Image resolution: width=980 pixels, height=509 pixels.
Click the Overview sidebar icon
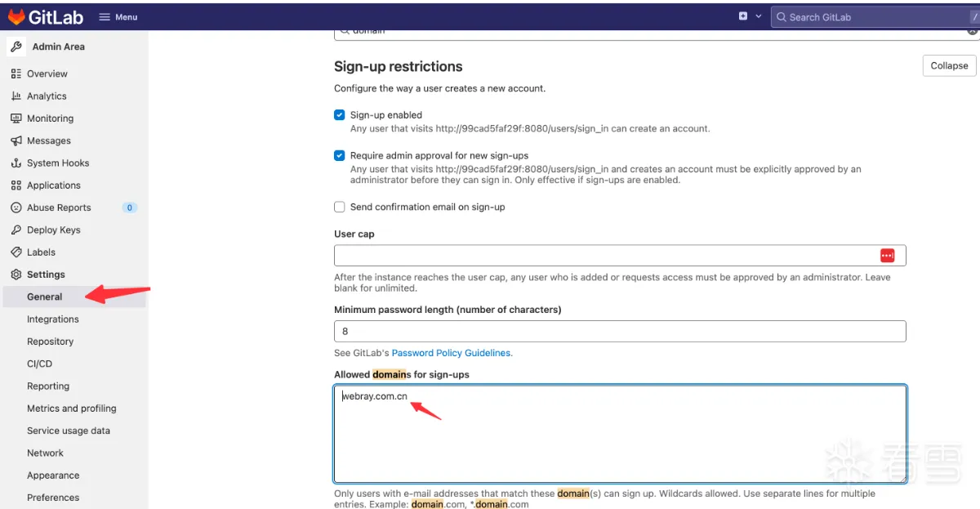16,74
